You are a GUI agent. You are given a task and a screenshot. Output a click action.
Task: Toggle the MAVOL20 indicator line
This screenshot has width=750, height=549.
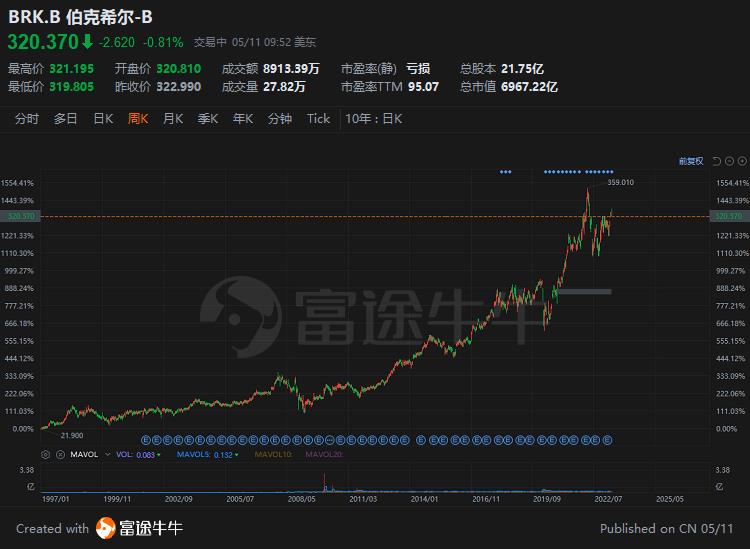click(324, 454)
